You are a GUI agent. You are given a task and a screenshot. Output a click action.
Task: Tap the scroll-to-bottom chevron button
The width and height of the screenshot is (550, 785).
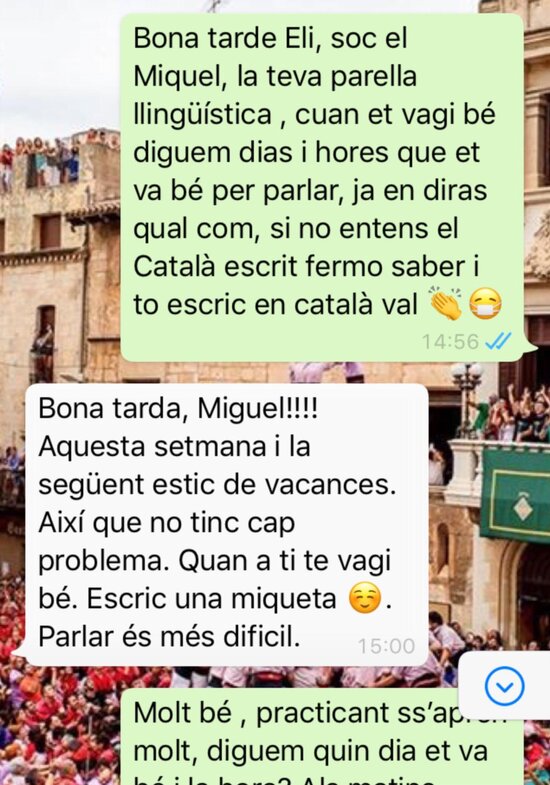pos(504,686)
